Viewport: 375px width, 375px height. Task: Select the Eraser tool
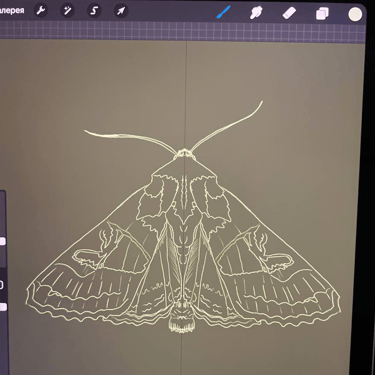[289, 14]
